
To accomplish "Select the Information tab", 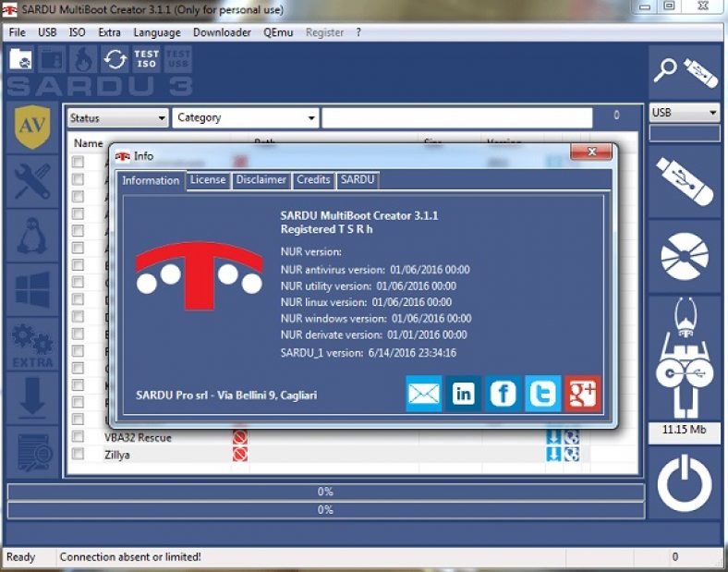I will (x=151, y=180).
